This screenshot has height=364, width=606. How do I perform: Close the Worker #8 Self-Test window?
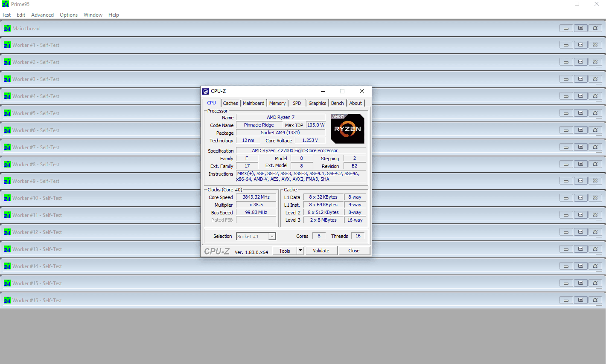pos(595,164)
